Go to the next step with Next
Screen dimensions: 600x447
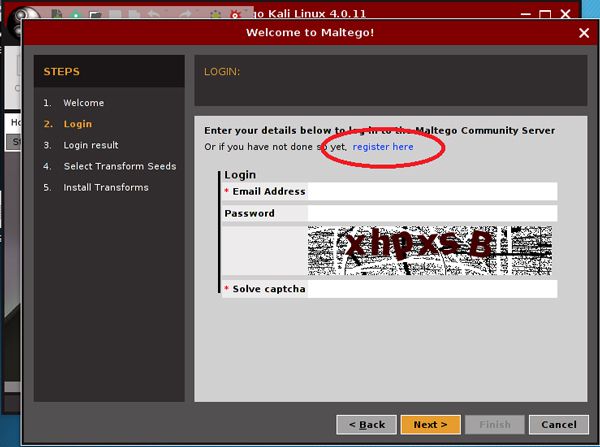430,425
